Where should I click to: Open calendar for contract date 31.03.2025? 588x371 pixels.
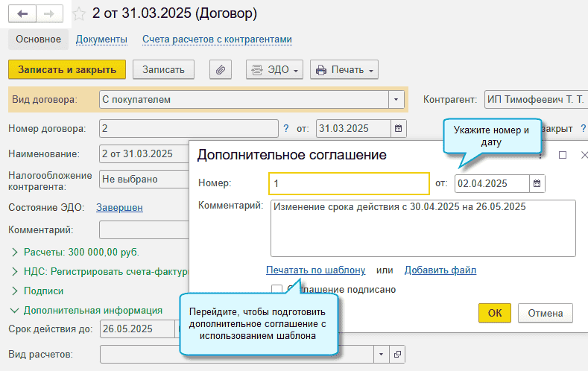coord(399,128)
